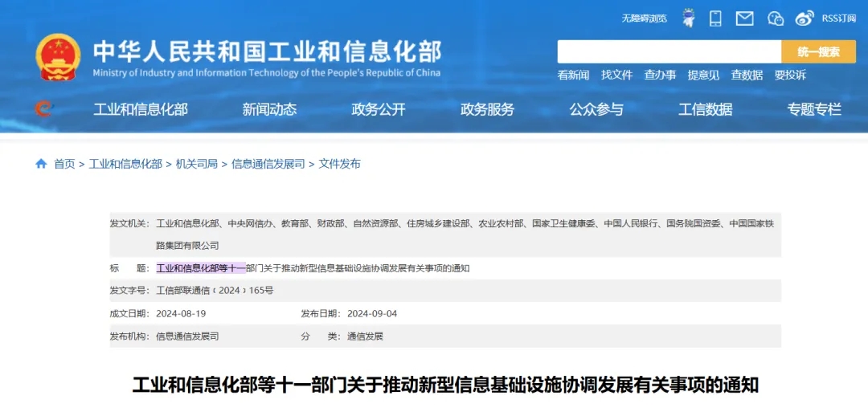Screen dimensions: 868x420
Task: Click the highlighted title text in 标题 row
Action: click(x=201, y=268)
